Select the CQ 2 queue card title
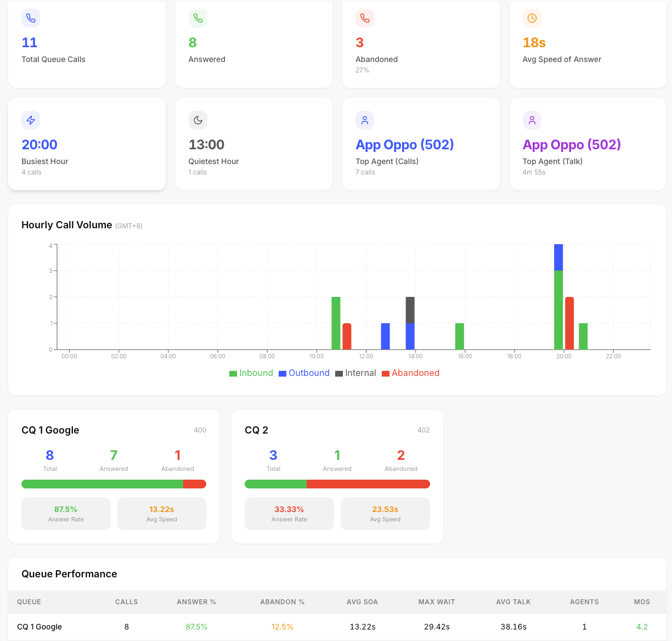This screenshot has width=672, height=641. [x=257, y=430]
